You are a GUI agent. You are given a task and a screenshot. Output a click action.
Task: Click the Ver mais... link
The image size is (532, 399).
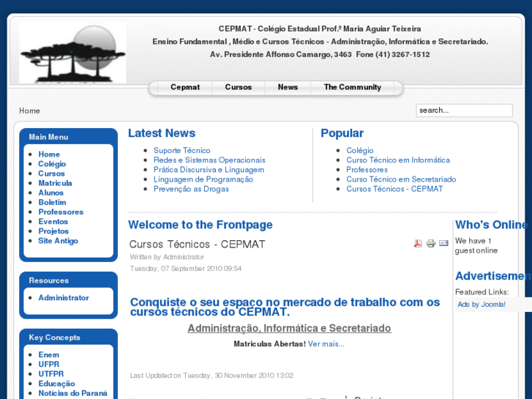tap(326, 344)
